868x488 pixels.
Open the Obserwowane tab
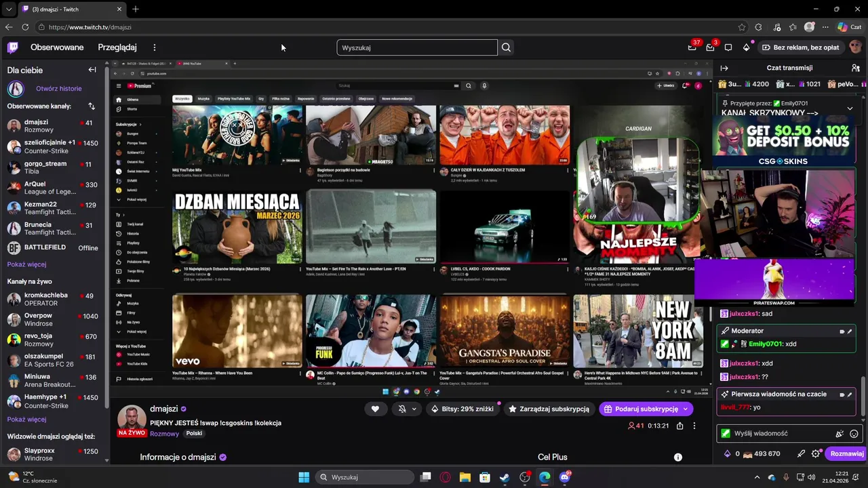coord(57,47)
